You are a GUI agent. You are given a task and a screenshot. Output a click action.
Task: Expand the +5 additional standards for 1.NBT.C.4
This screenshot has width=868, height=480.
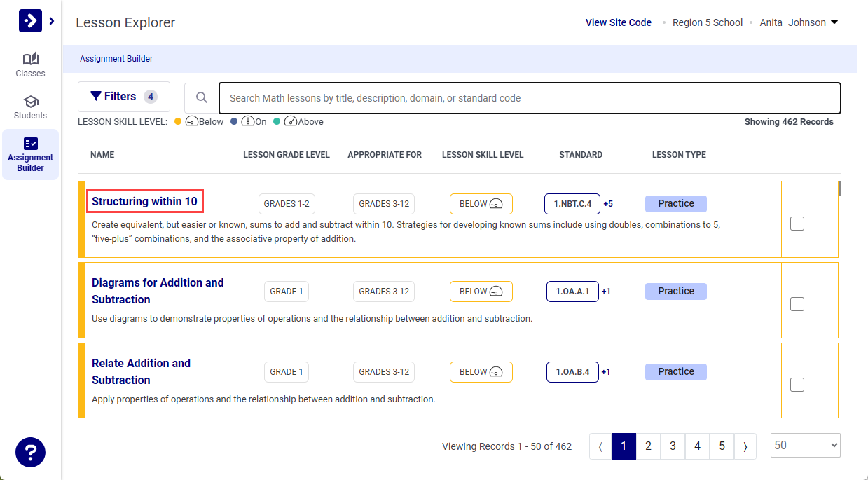608,203
